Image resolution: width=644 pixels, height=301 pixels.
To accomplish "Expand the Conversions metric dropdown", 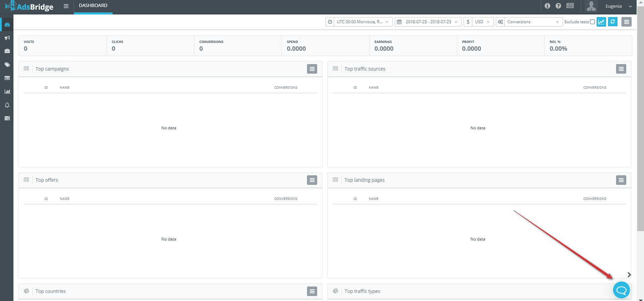I will pos(529,22).
